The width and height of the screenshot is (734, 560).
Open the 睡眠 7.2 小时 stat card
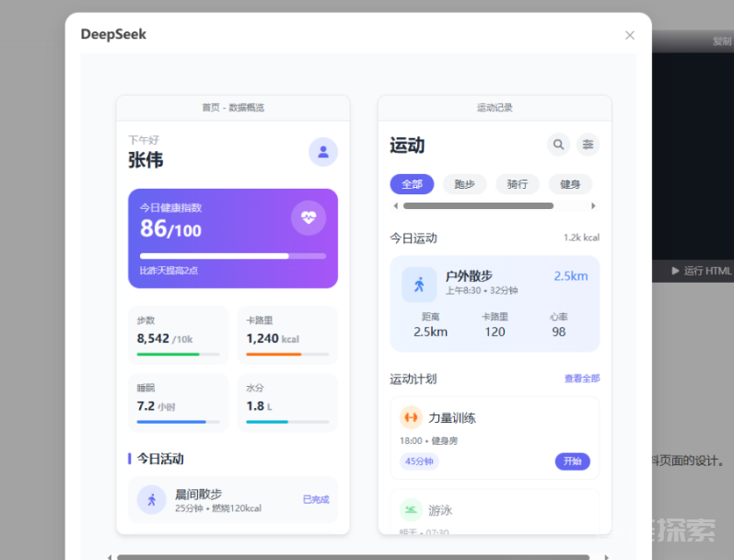[x=178, y=402]
